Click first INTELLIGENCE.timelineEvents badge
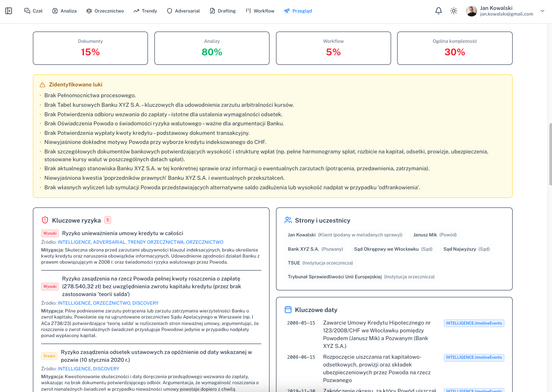Viewport: 552px width, 392px height. pyautogui.click(x=474, y=323)
